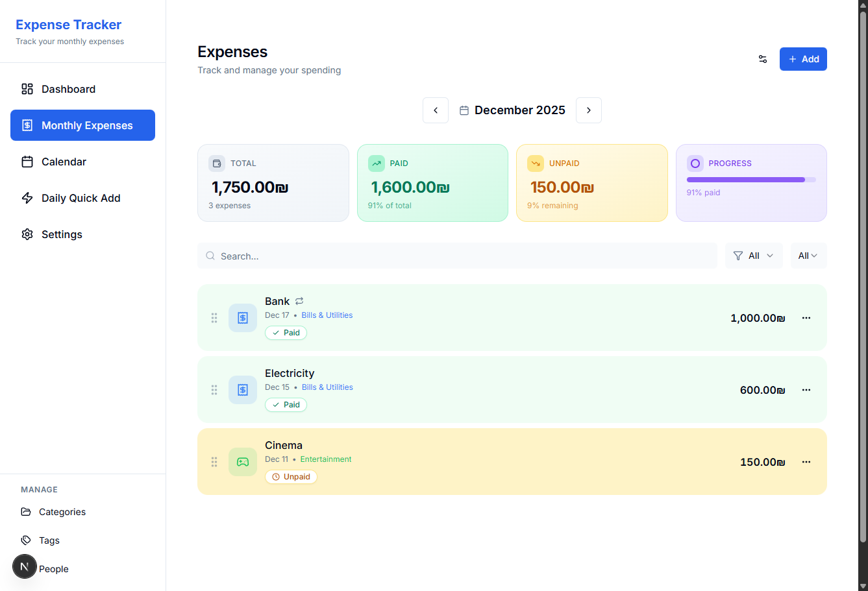
Task: Click the drag handle on Electricity row
Action: click(x=214, y=390)
